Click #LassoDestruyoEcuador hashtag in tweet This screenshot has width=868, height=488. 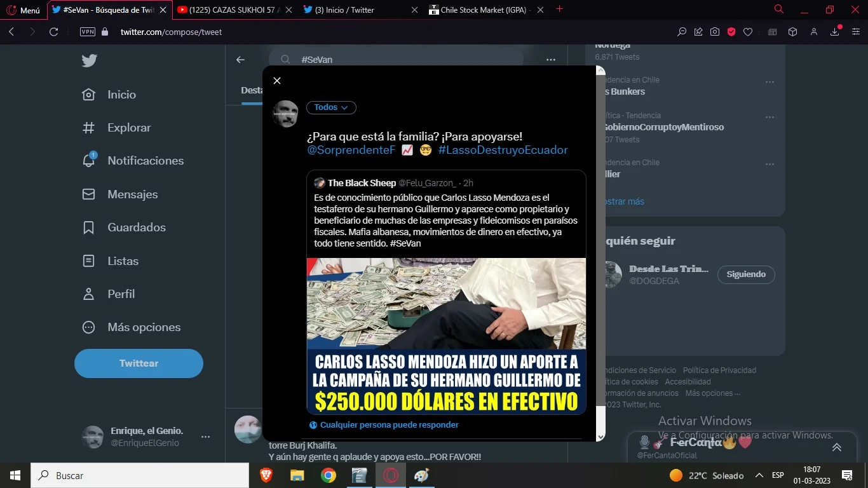pyautogui.click(x=503, y=150)
